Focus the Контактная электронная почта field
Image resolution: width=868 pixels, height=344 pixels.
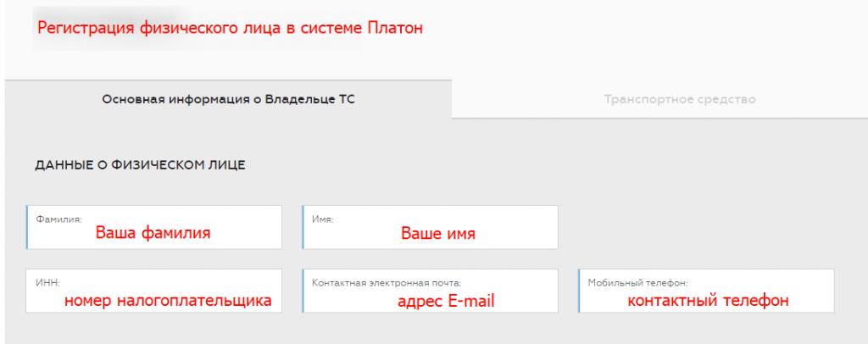click(x=430, y=291)
